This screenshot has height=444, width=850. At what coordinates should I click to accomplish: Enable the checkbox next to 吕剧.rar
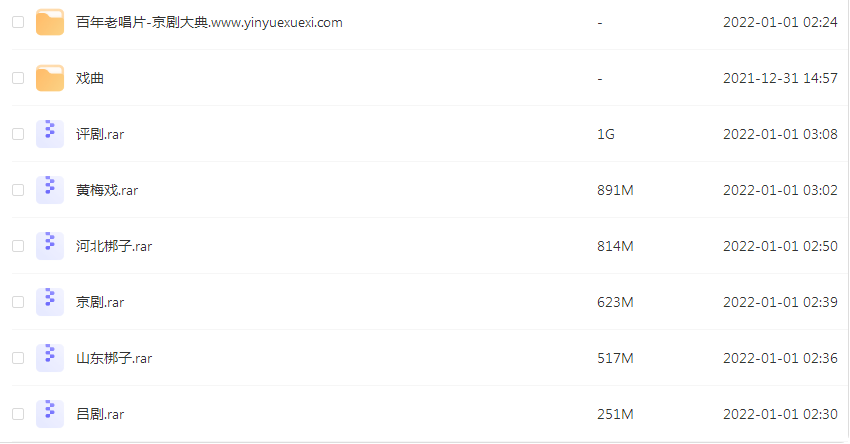pos(18,414)
